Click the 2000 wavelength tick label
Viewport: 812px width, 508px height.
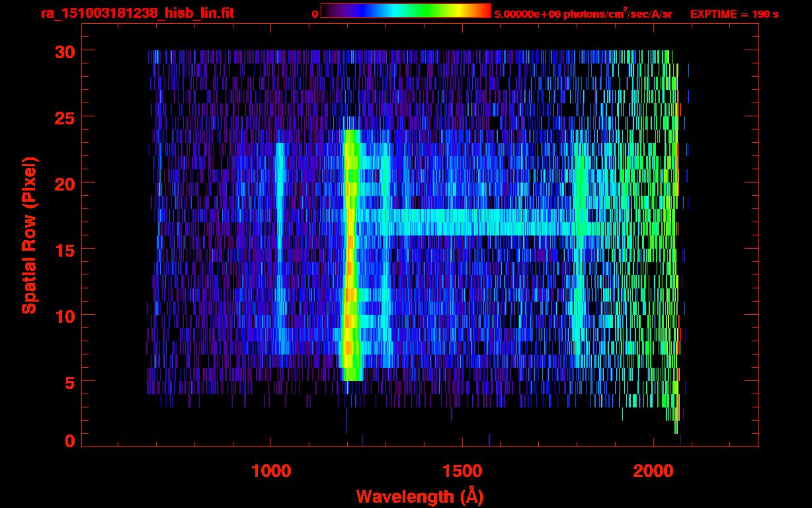653,471
